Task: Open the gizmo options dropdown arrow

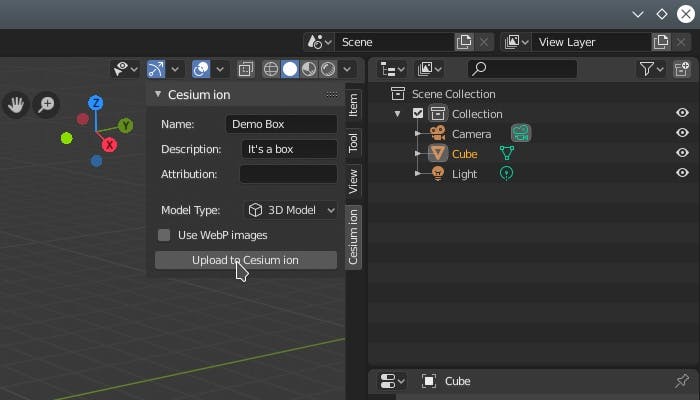Action: 175,69
